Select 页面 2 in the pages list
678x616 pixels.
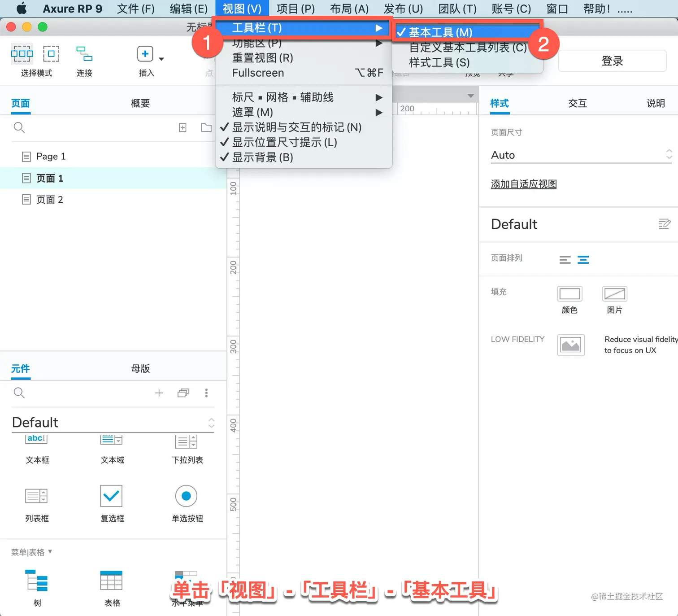(x=113, y=200)
